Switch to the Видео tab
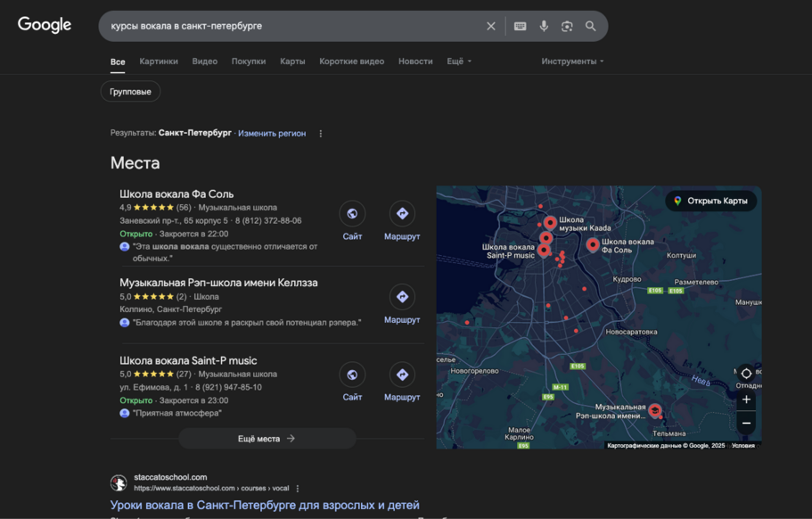The image size is (812, 519). (x=204, y=62)
